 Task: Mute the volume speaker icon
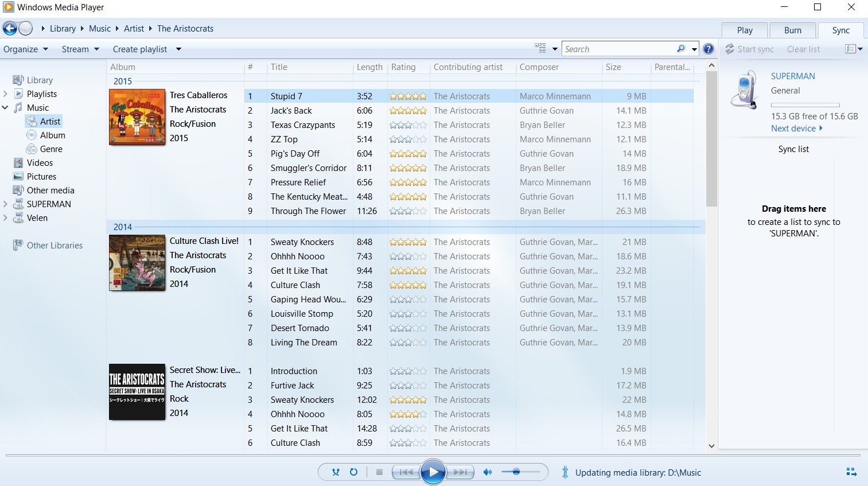tap(488, 472)
